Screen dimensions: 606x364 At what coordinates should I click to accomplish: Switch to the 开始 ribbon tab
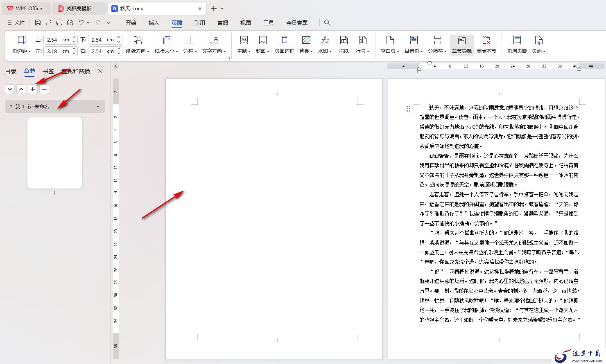131,23
